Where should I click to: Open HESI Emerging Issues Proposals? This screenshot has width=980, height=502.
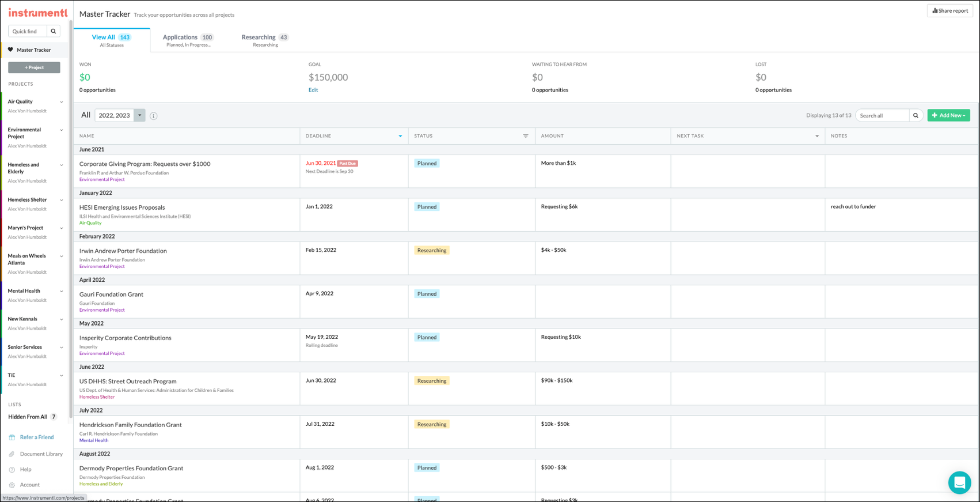tap(122, 207)
